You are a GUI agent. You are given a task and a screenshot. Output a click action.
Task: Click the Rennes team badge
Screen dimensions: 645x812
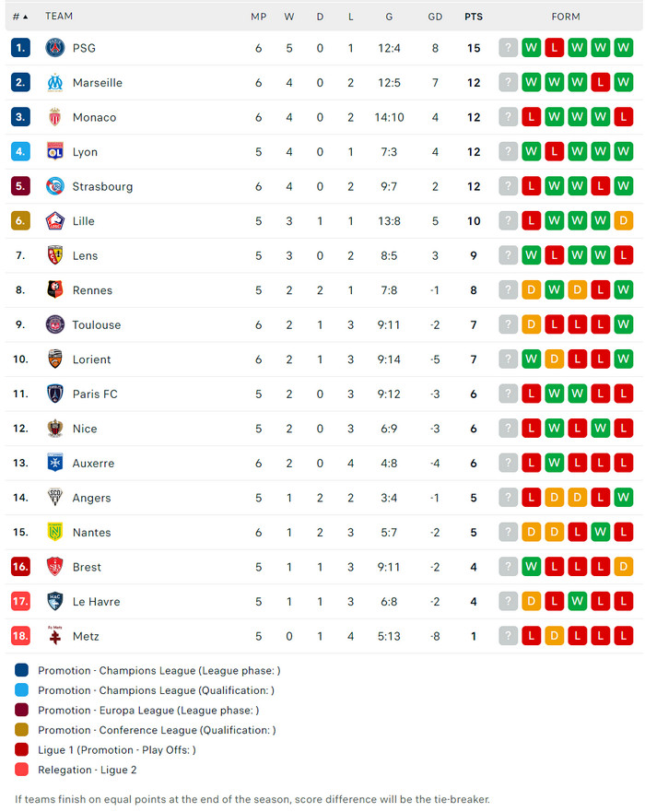55,290
